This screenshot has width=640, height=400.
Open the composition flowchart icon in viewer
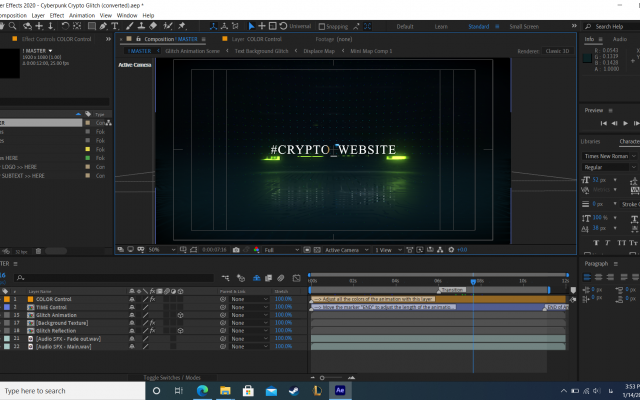pos(440,250)
